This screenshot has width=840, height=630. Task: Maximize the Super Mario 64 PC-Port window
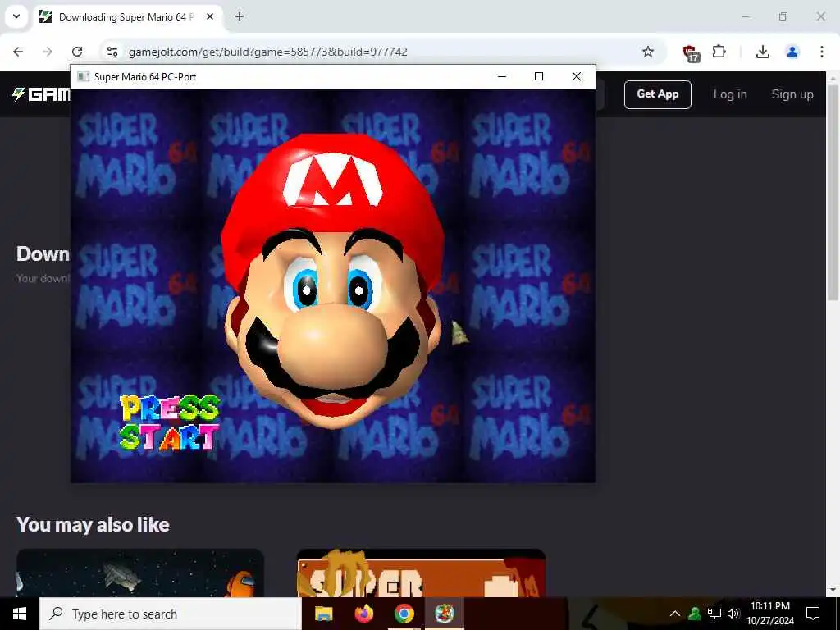point(539,76)
